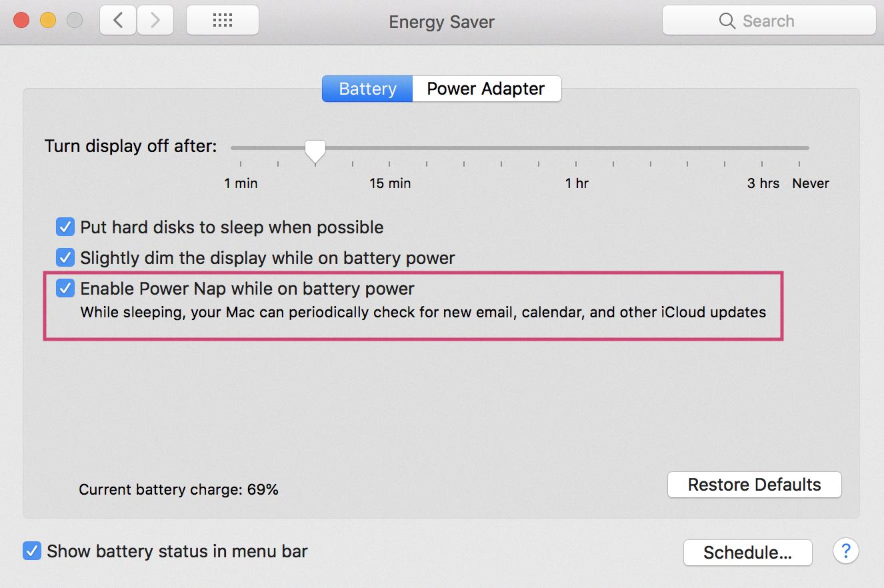The height and width of the screenshot is (588, 884).
Task: Click the magnifying glass in the search field
Action: pyautogui.click(x=727, y=21)
